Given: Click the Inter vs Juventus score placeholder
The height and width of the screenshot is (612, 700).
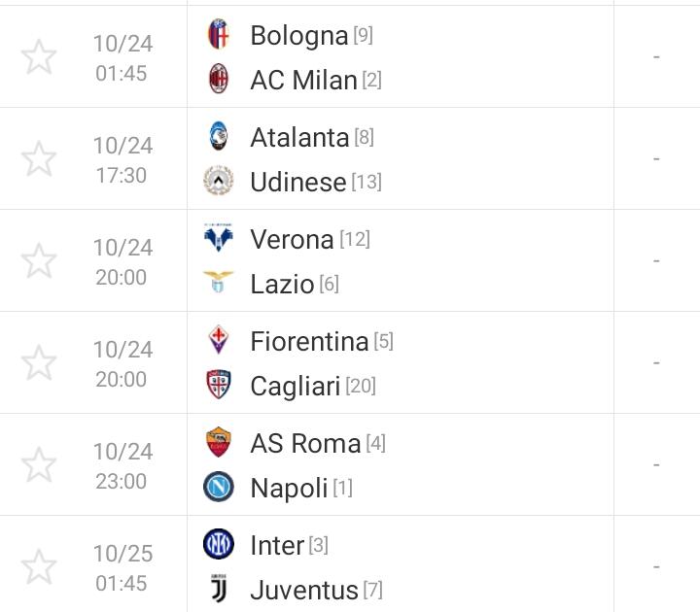Looking at the screenshot, I should click(x=656, y=567).
